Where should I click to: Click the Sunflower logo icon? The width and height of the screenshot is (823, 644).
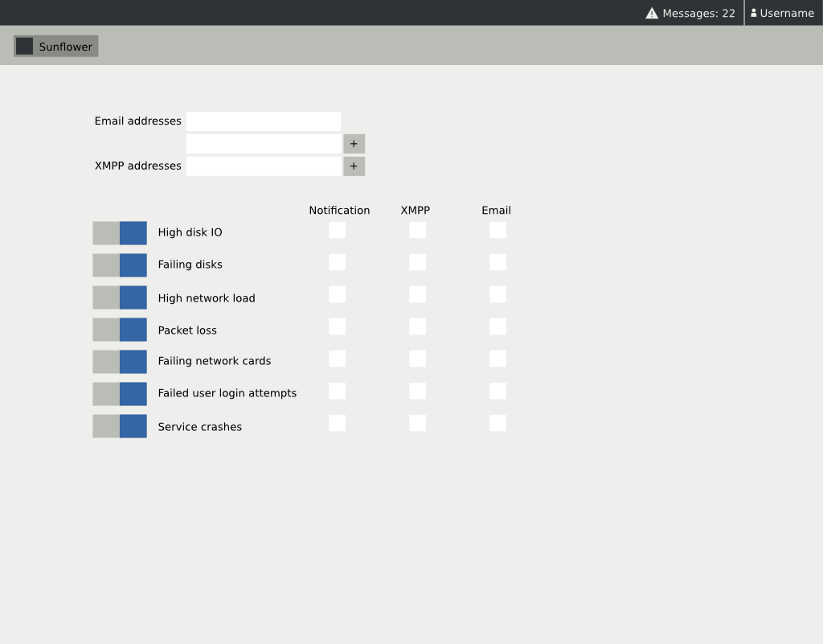tap(24, 45)
